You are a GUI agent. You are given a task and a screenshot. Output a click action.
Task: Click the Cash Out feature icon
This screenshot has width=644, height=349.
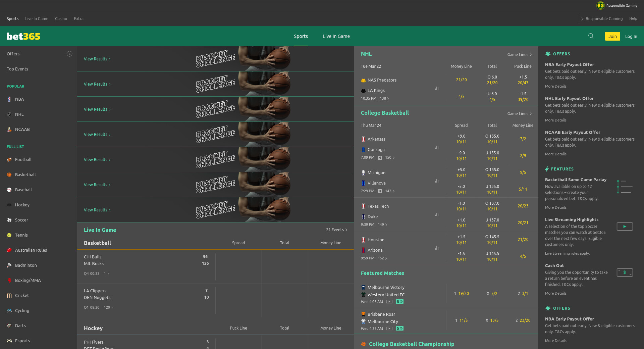pyautogui.click(x=625, y=272)
